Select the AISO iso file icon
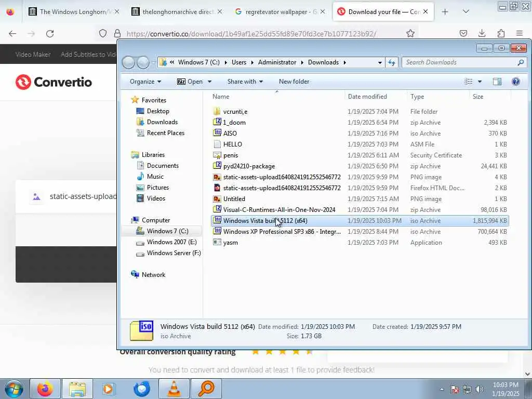This screenshot has width=532, height=399. (x=217, y=133)
